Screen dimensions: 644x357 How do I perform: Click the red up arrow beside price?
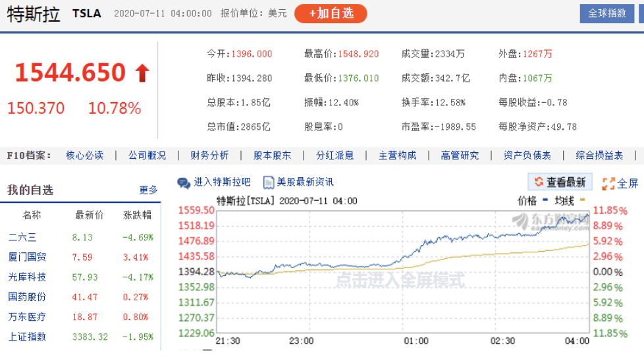click(142, 73)
